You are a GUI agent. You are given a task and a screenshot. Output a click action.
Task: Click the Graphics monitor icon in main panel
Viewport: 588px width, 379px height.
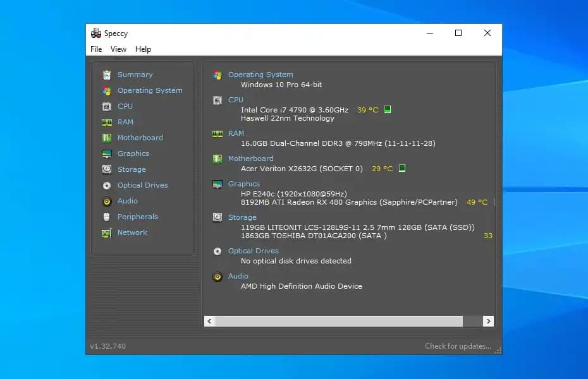(217, 184)
